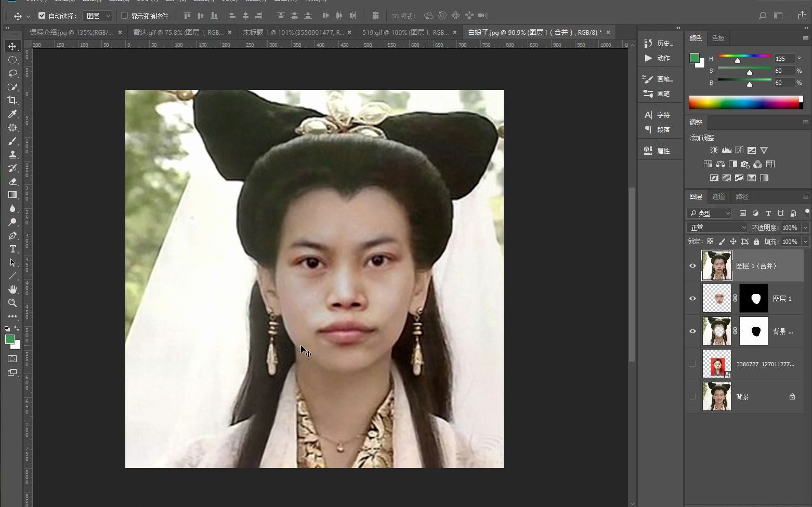Select the Quick Selection tool
The width and height of the screenshot is (812, 507).
(12, 87)
